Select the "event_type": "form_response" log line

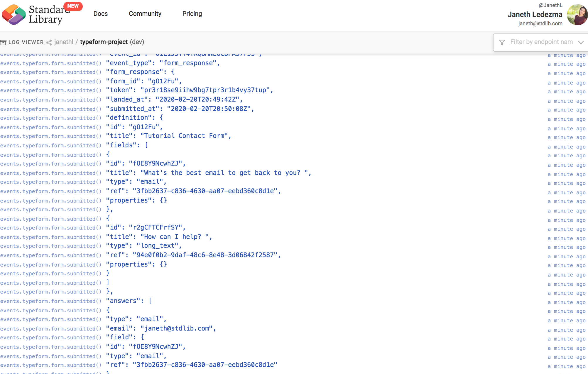[x=163, y=63]
